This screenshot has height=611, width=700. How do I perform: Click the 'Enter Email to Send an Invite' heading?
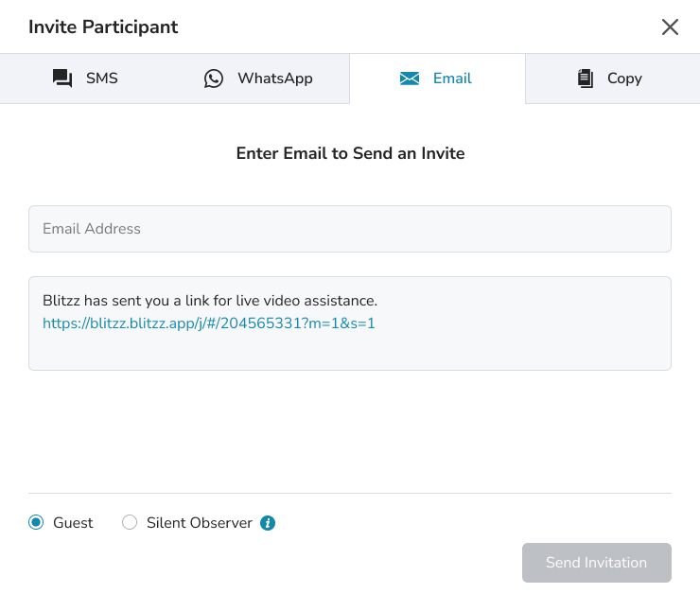point(350,153)
